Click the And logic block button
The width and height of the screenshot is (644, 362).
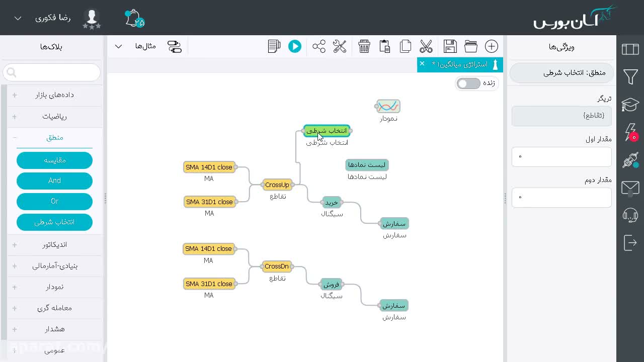click(54, 180)
